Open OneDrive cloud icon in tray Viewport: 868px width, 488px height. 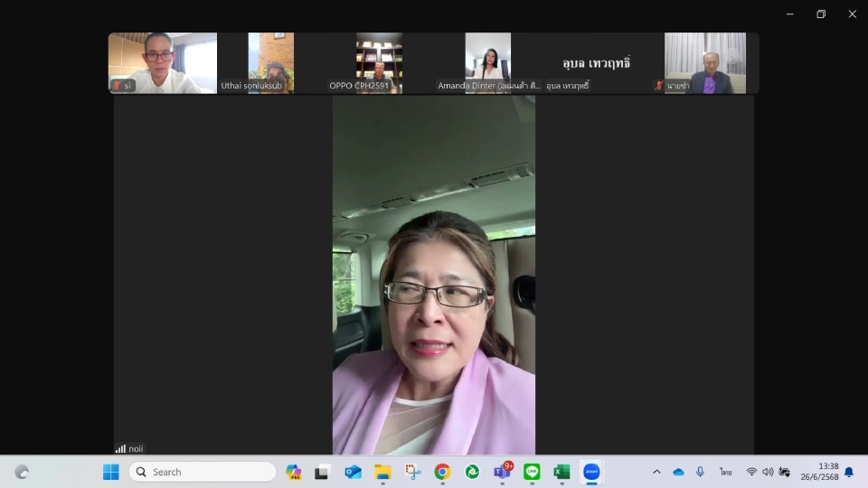point(678,472)
